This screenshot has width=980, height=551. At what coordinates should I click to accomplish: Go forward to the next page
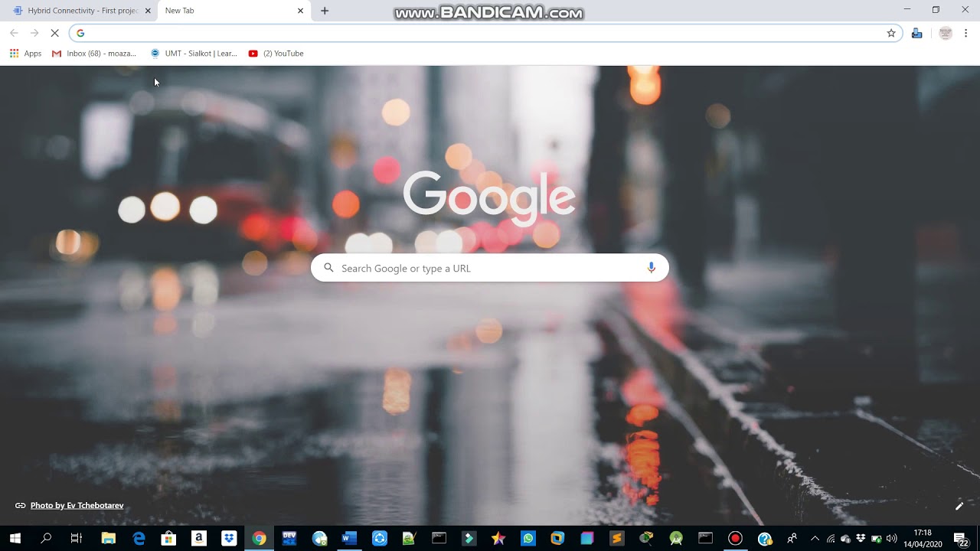34,33
